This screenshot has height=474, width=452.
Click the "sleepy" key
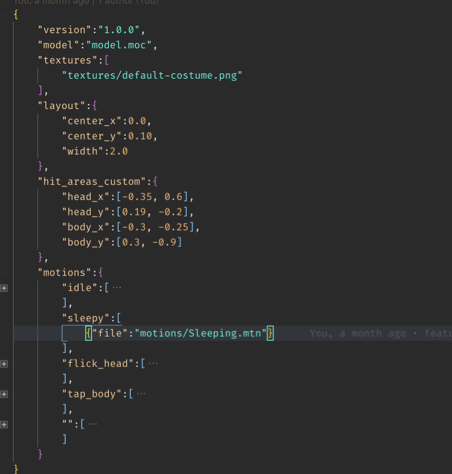coord(86,318)
